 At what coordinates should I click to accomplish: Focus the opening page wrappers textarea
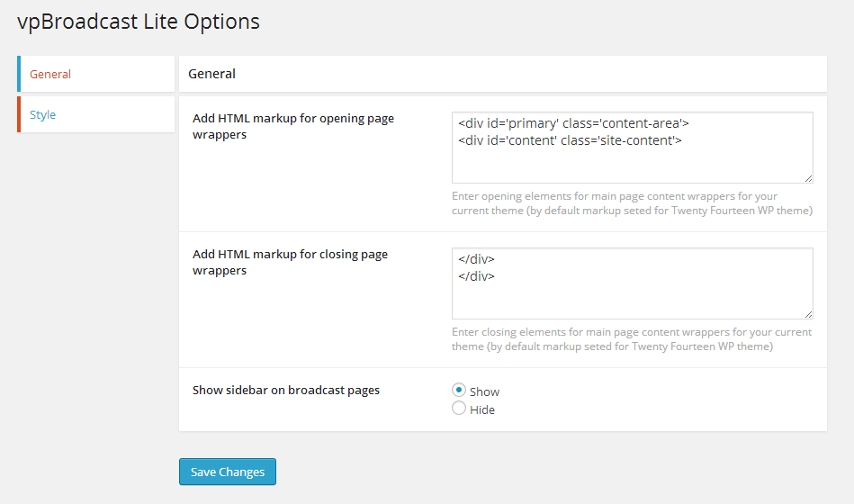pyautogui.click(x=633, y=148)
